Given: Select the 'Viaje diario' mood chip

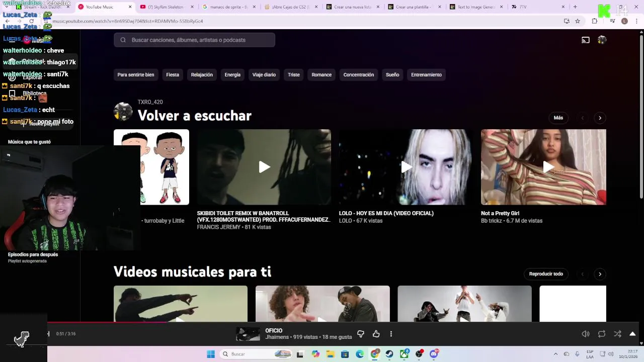Looking at the screenshot, I should click(264, 75).
